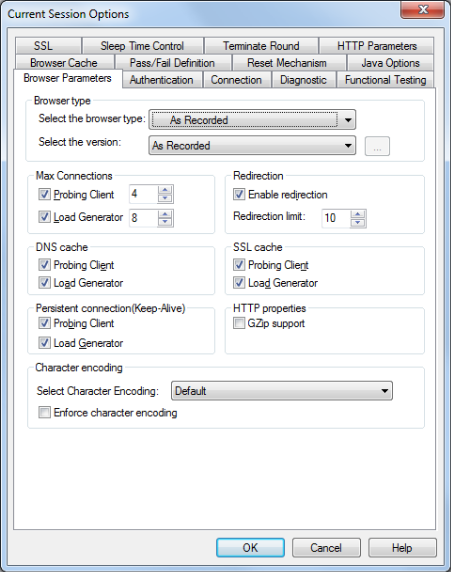Toggle Max Connections Load Generator checkbox
The height and width of the screenshot is (573, 452).
click(x=44, y=217)
